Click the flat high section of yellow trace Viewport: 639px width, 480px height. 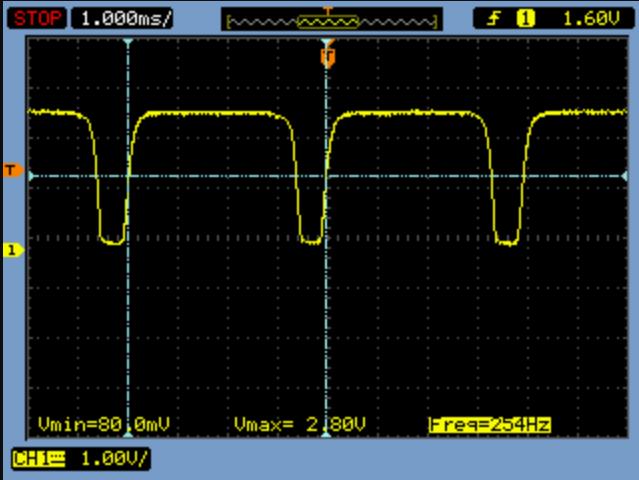[x=210, y=114]
